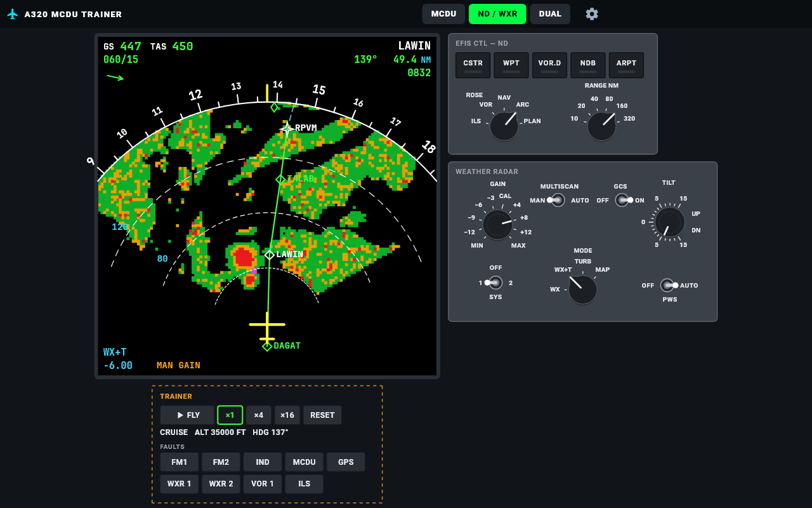Click the DAGAT waypoint diamond marker
The image size is (812, 508).
point(267,346)
